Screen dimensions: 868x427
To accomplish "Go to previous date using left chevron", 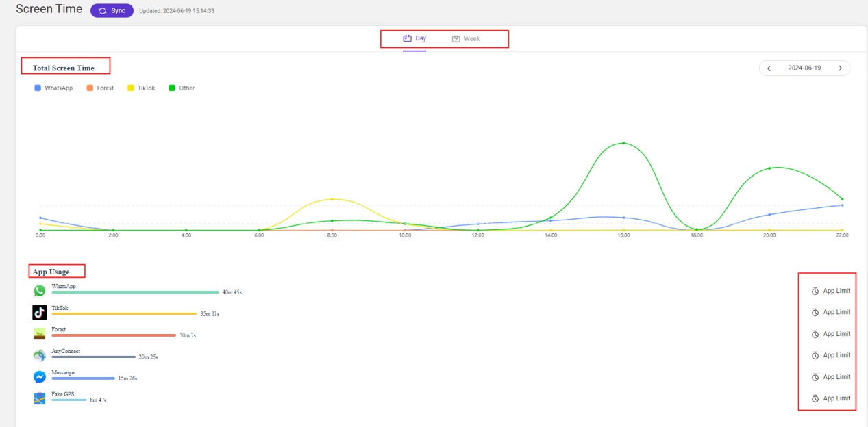I will (x=769, y=68).
